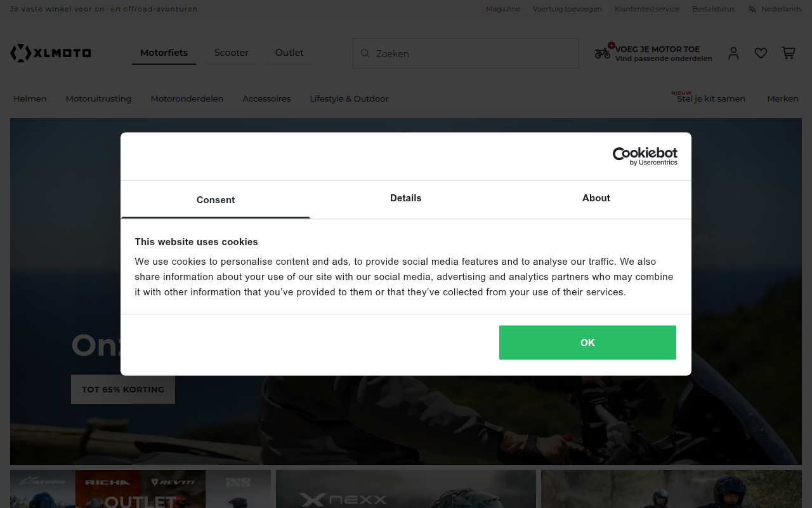Image resolution: width=812 pixels, height=508 pixels.
Task: Open Stel je kit samen
Action: [x=711, y=98]
